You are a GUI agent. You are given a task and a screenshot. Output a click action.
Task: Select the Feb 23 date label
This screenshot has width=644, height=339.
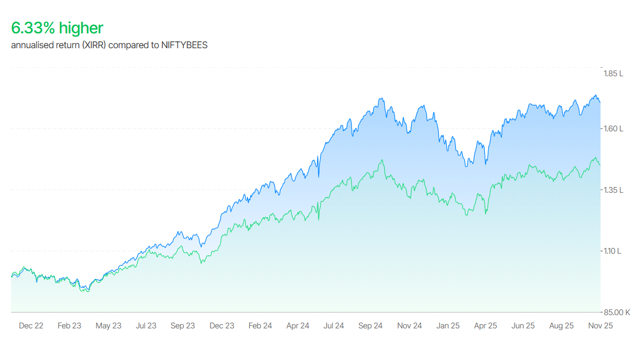click(x=69, y=326)
